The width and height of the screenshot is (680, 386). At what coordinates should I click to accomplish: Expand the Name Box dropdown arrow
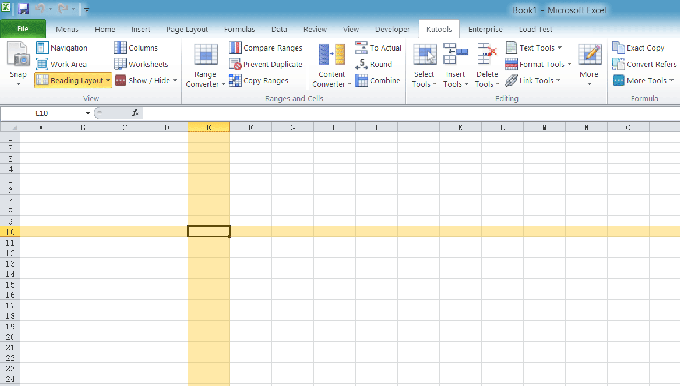(88, 113)
